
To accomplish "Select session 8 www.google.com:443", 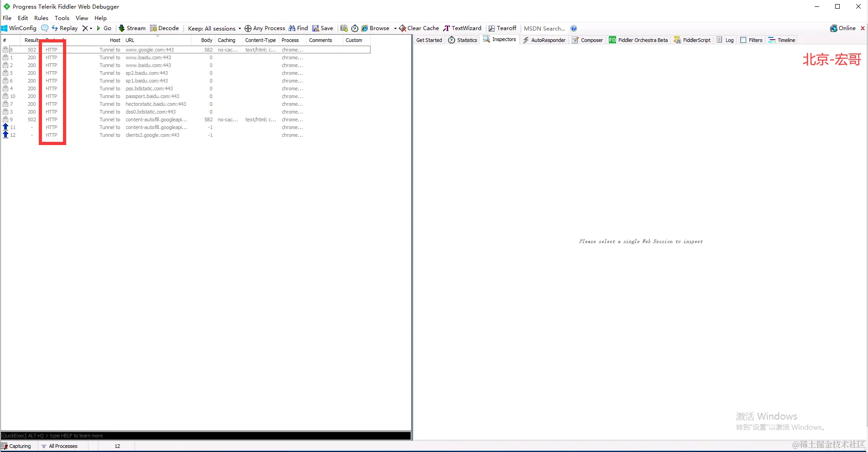I will [185, 50].
